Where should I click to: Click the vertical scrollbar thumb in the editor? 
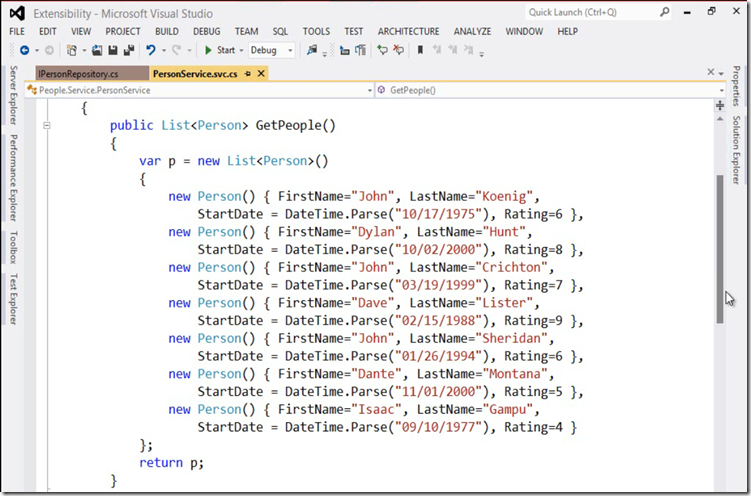(x=719, y=248)
